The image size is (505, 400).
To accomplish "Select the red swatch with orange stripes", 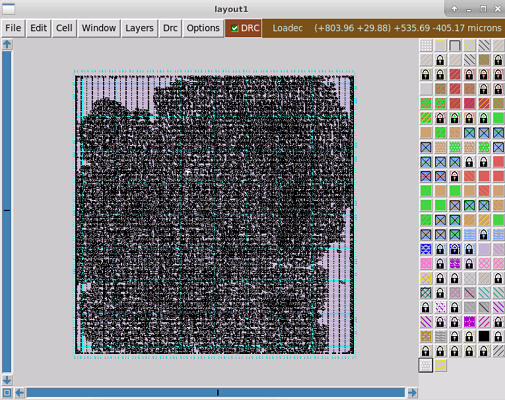I will tap(484, 104).
